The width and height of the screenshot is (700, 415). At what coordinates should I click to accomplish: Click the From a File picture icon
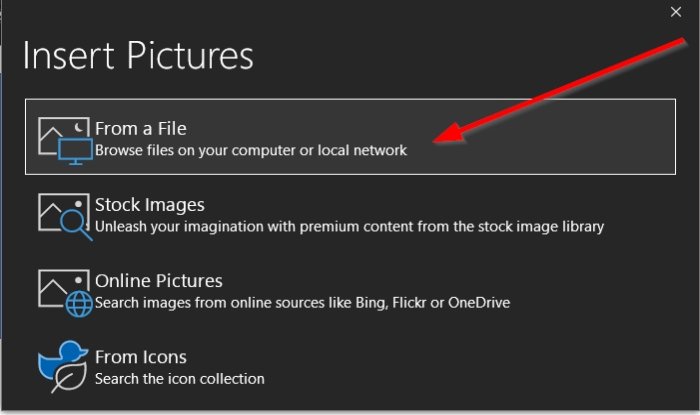tap(65, 141)
